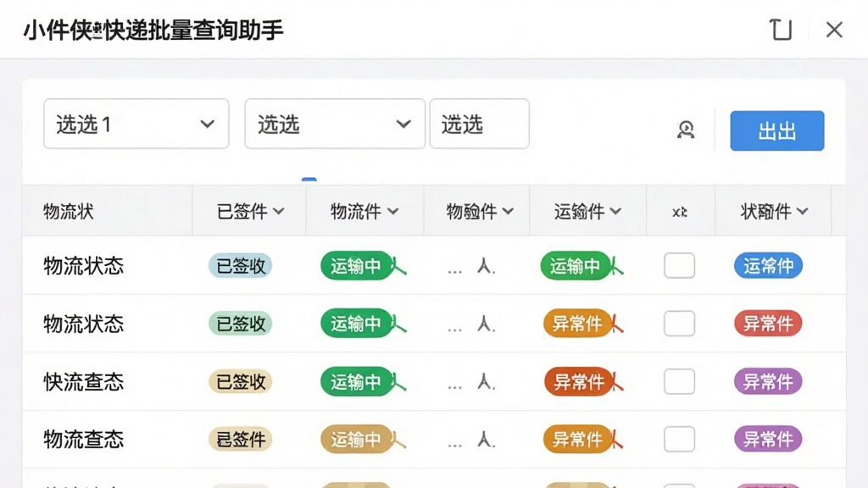Click the red icon after second row 异常件

(617, 324)
